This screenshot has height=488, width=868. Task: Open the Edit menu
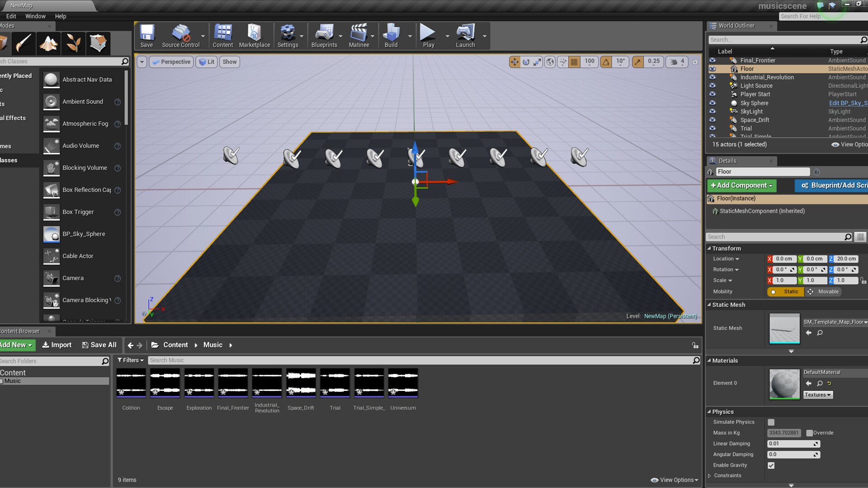[11, 16]
